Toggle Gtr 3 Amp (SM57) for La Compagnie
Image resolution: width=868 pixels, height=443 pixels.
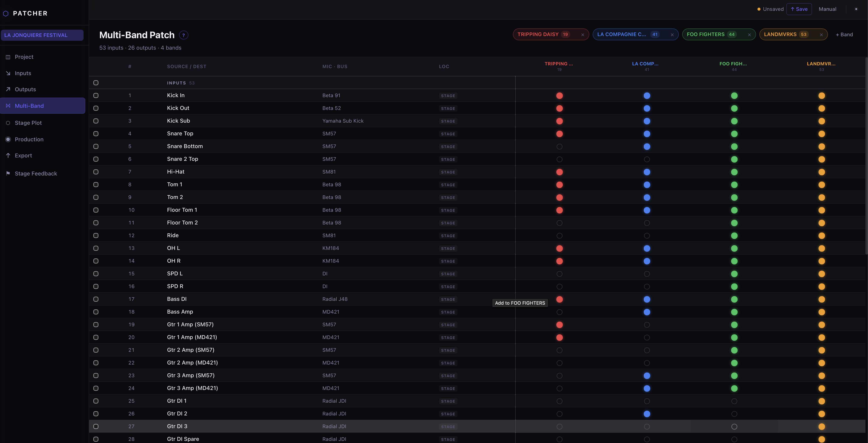pyautogui.click(x=647, y=376)
